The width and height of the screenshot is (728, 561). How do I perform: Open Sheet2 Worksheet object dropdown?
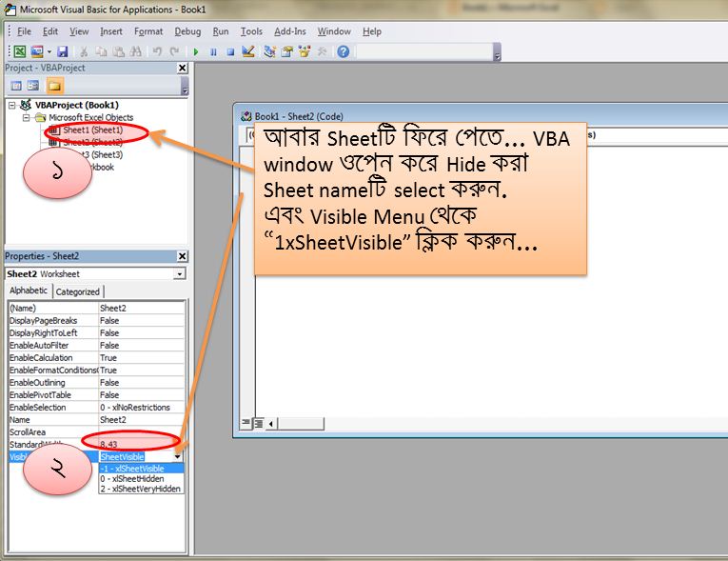click(x=180, y=274)
